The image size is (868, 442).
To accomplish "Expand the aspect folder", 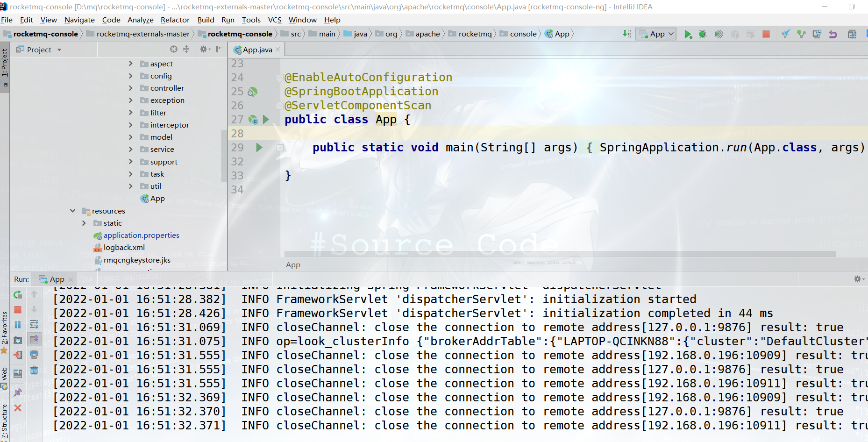I will coord(131,64).
